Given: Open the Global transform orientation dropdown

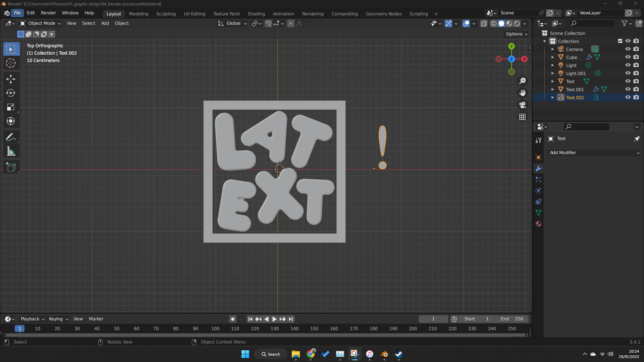Looking at the screenshot, I should (232, 23).
